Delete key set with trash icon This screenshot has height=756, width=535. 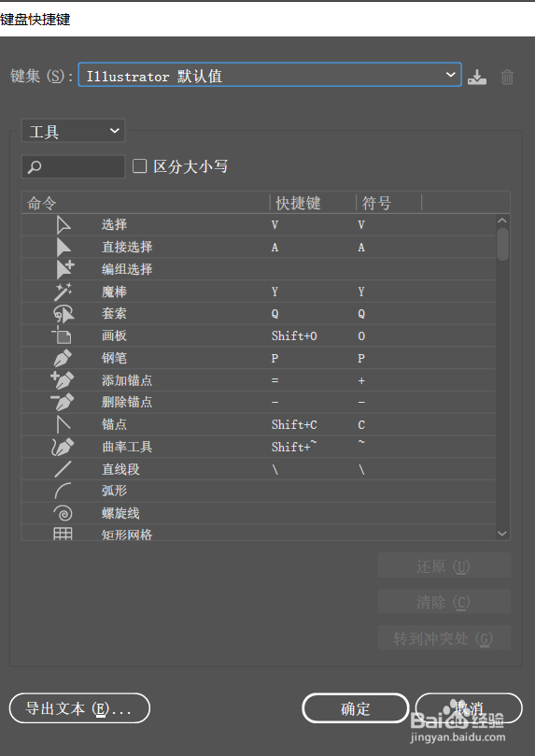click(x=507, y=77)
